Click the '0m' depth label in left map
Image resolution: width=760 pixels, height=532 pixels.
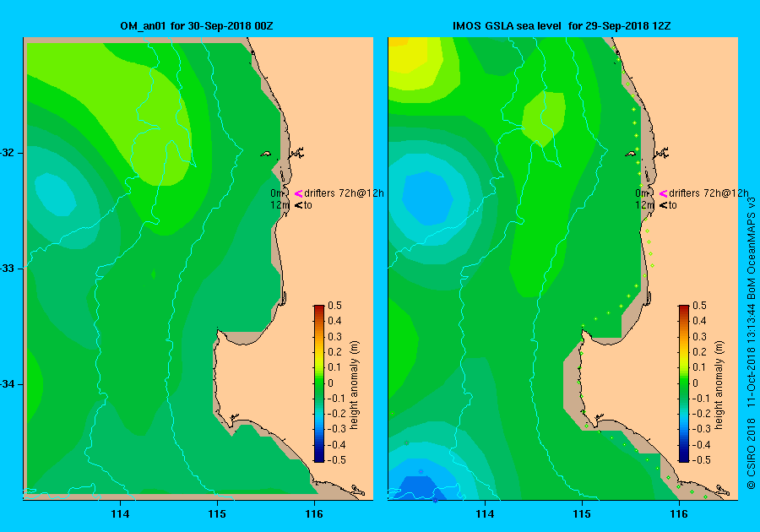coord(277,193)
